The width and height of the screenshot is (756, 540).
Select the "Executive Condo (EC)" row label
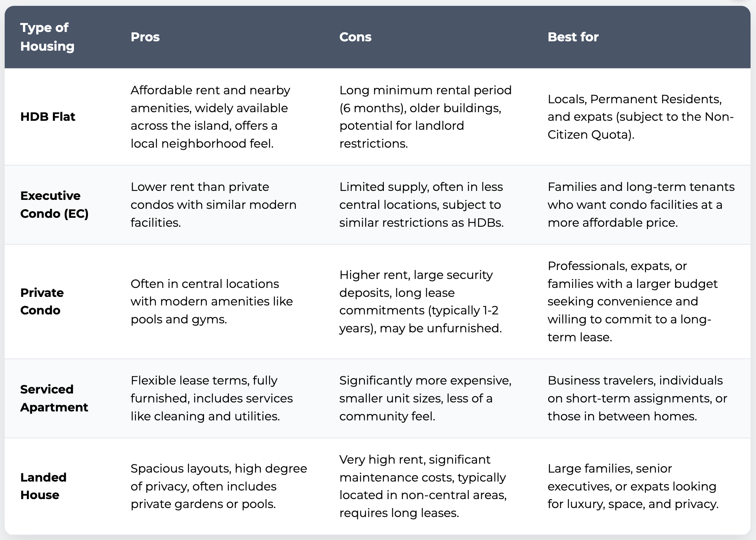pos(54,205)
